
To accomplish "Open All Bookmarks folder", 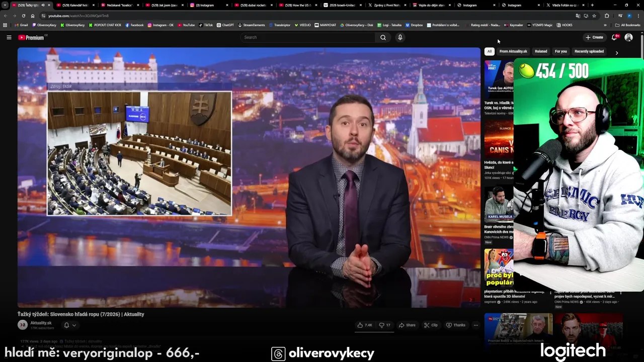I will (627, 25).
